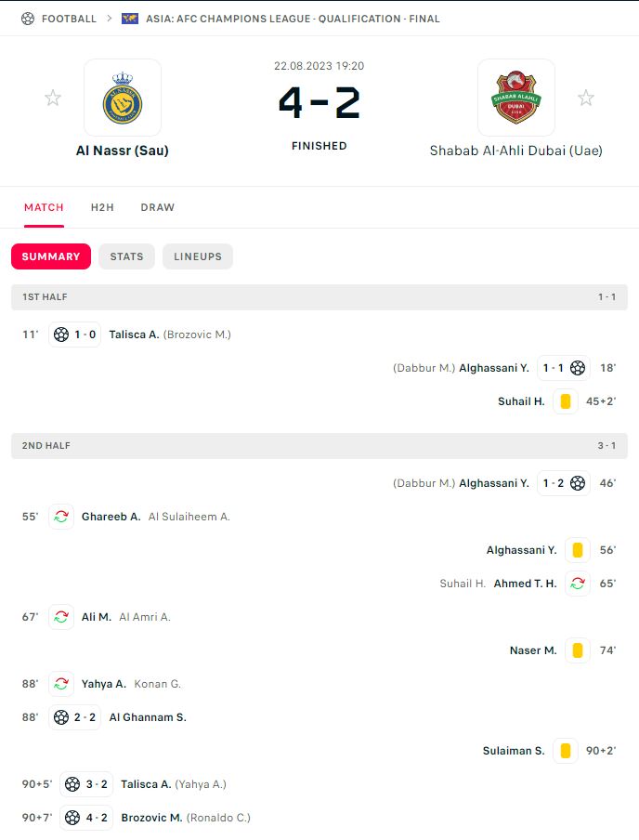Show the Stats section

point(126,256)
